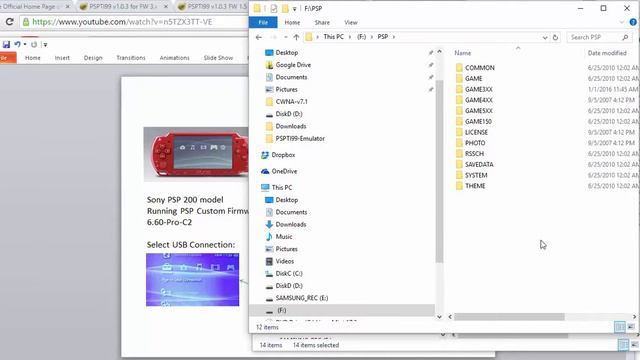Click chevron after (F:) in breadcrumb
The width and height of the screenshot is (640, 360).
tap(371, 37)
